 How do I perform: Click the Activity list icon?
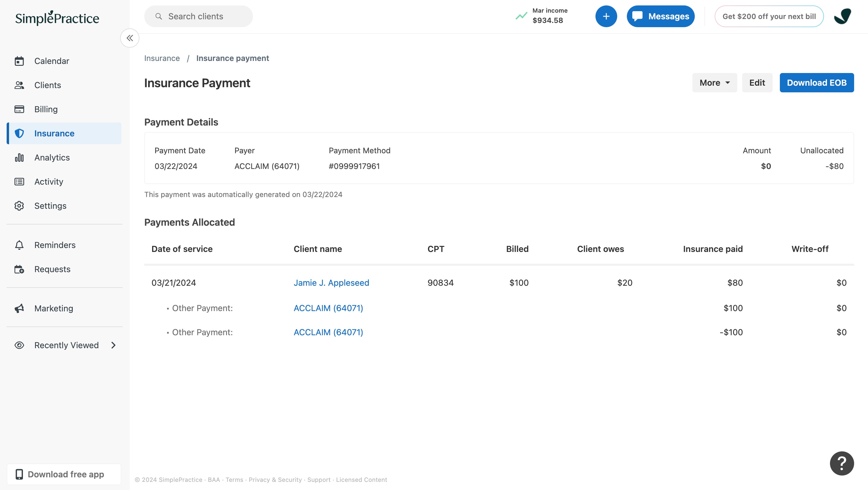pyautogui.click(x=19, y=182)
